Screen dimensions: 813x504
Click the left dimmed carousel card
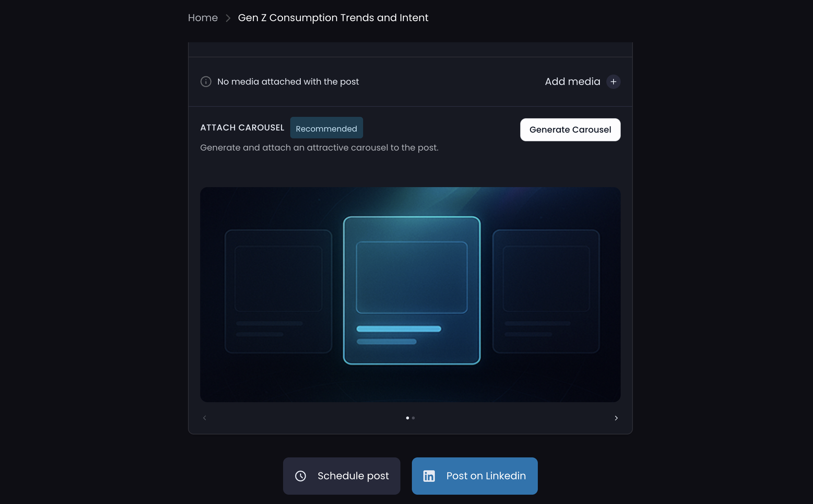(x=278, y=291)
